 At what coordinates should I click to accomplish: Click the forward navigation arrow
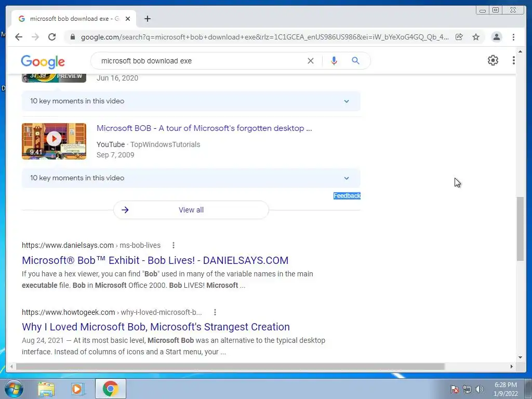35,37
